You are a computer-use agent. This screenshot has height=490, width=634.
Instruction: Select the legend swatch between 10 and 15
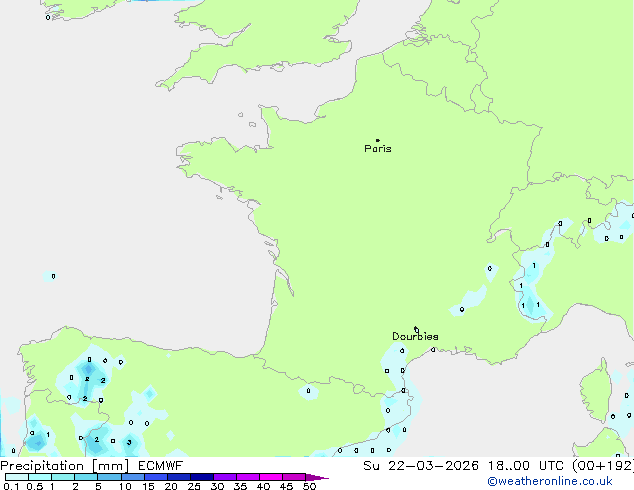coord(133,477)
